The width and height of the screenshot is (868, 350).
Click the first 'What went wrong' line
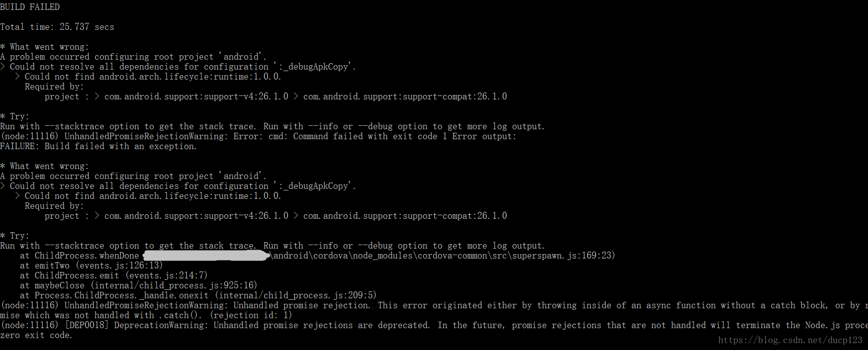(45, 47)
